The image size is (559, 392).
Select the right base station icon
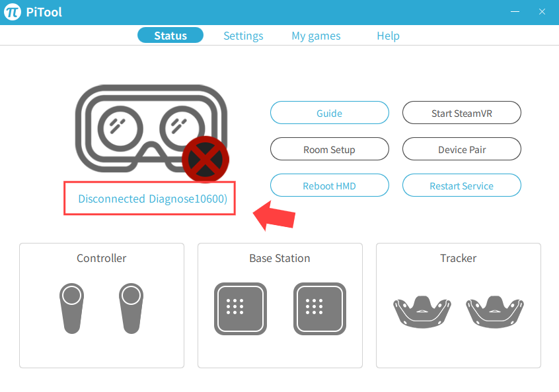[320, 309]
